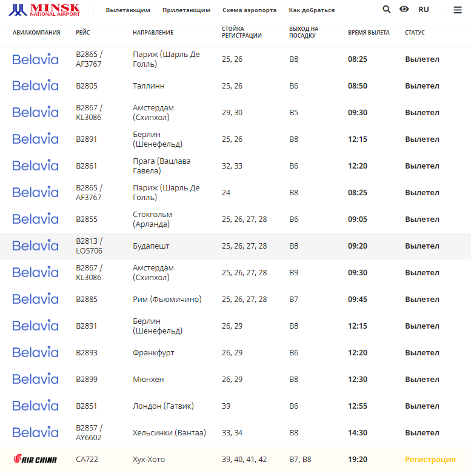Click the Регистрация status for CA722
The height and width of the screenshot is (476, 471).
[x=430, y=460]
